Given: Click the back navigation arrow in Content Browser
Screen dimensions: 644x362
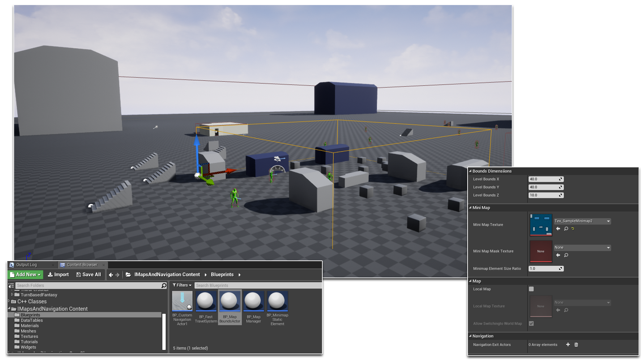Looking at the screenshot, I should tap(111, 275).
